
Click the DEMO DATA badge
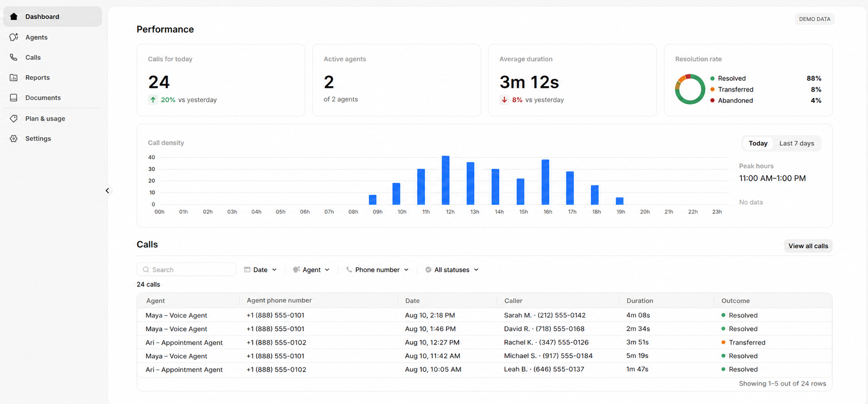coord(815,19)
